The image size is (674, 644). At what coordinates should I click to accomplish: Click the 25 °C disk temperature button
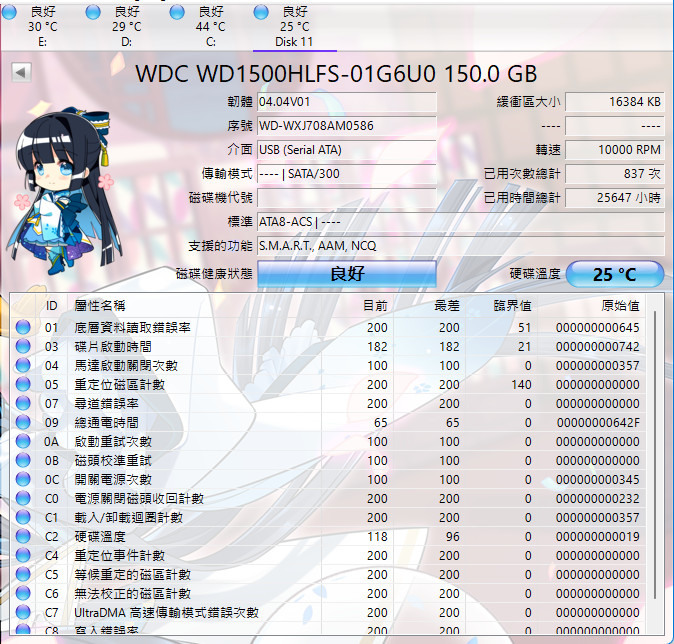[x=615, y=274]
